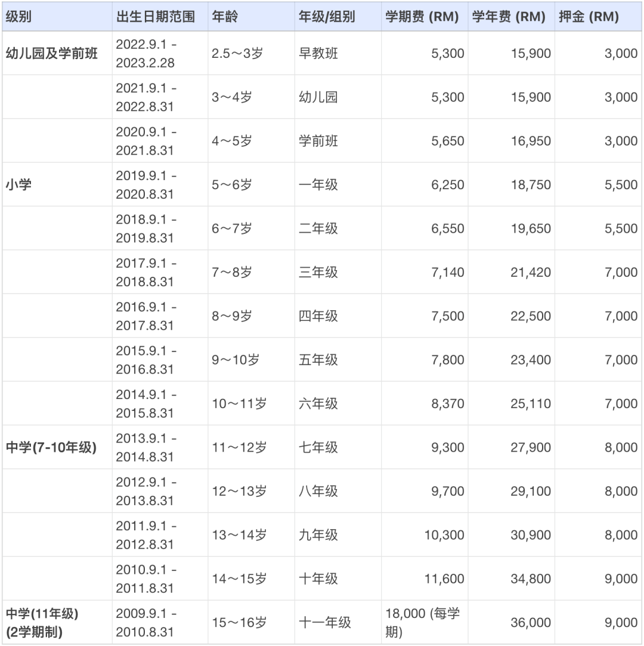Click the date range 2020.9.1 - 2021.8.31
The width and height of the screenshot is (644, 646).
(x=160, y=141)
